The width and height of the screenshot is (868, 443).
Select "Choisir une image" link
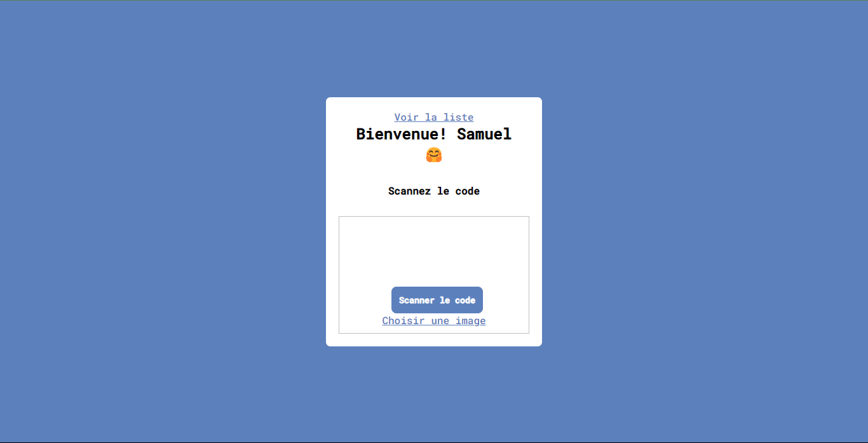pyautogui.click(x=434, y=320)
